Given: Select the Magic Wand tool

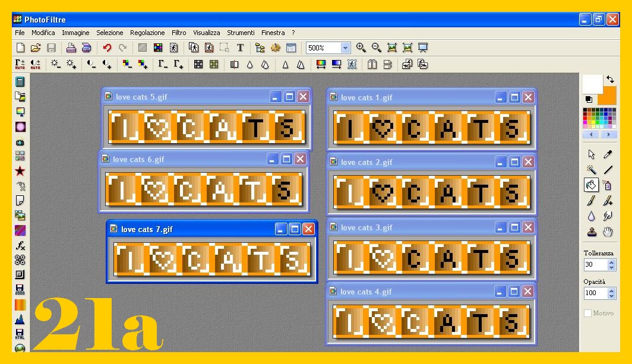Looking at the screenshot, I should tap(591, 170).
